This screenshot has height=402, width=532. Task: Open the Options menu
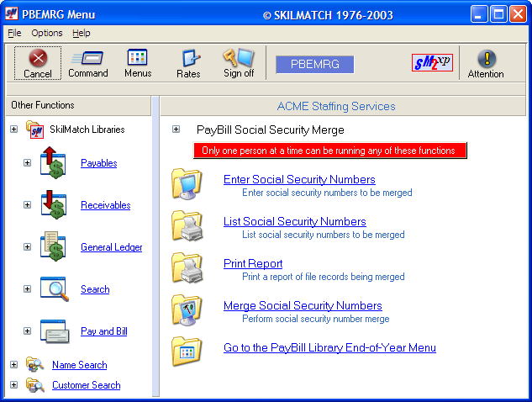47,33
